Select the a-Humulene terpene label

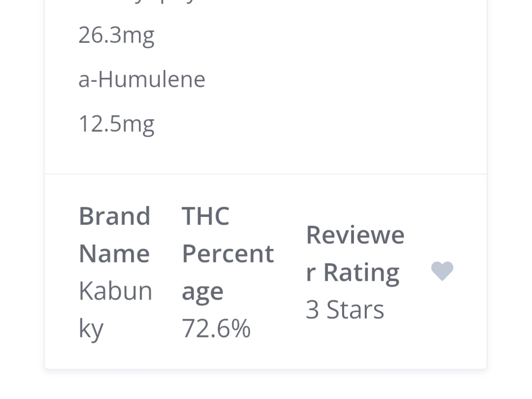142,79
